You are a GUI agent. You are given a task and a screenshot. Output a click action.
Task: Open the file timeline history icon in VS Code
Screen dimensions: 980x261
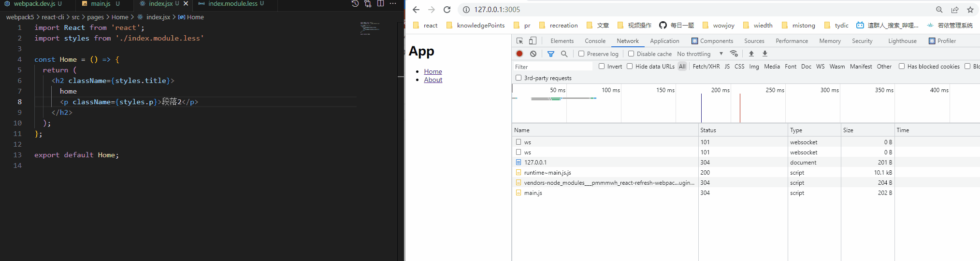pyautogui.click(x=355, y=3)
